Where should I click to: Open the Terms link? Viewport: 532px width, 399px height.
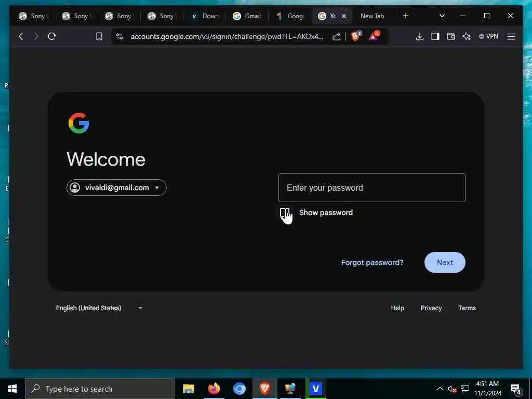[x=467, y=308]
